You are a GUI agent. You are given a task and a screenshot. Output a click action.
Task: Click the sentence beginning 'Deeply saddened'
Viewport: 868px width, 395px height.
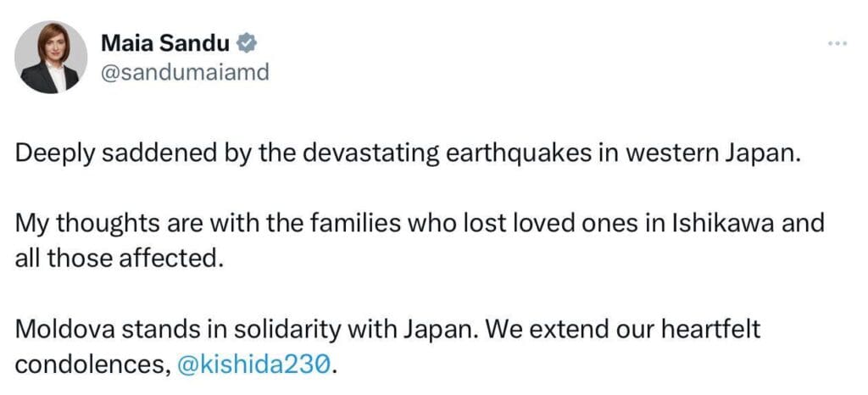tap(407, 155)
